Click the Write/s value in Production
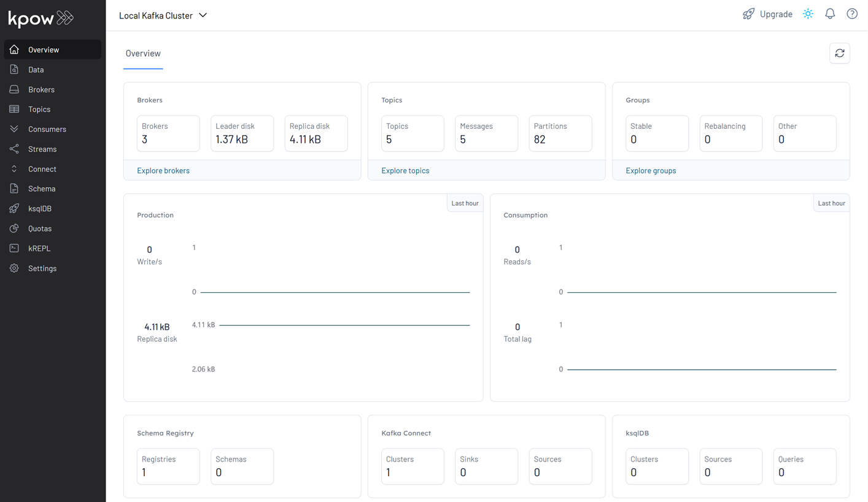The width and height of the screenshot is (868, 502). click(x=149, y=250)
